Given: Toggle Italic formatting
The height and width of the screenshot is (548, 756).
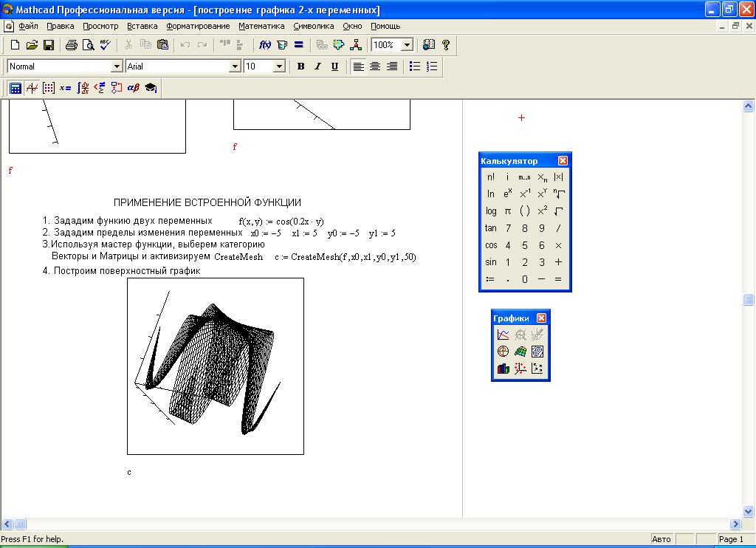Looking at the screenshot, I should tap(317, 66).
